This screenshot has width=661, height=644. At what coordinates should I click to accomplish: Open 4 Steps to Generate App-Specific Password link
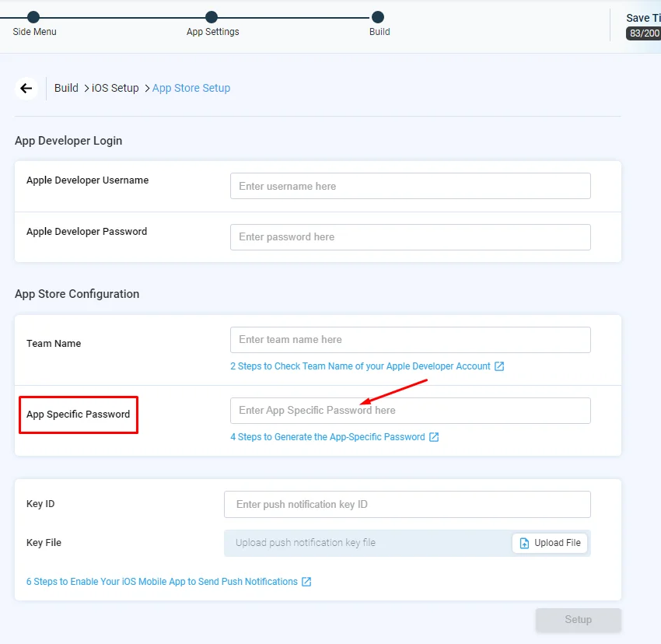327,437
